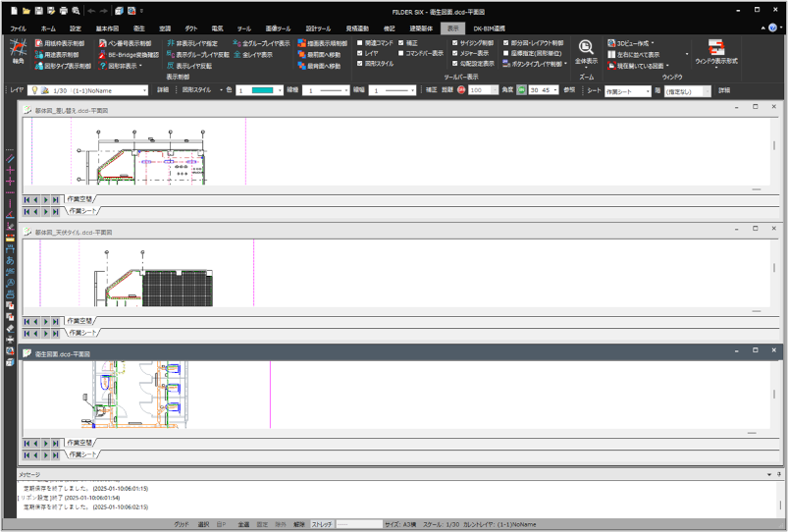Select 作業空間 tab in top drawing window

pyautogui.click(x=80, y=199)
